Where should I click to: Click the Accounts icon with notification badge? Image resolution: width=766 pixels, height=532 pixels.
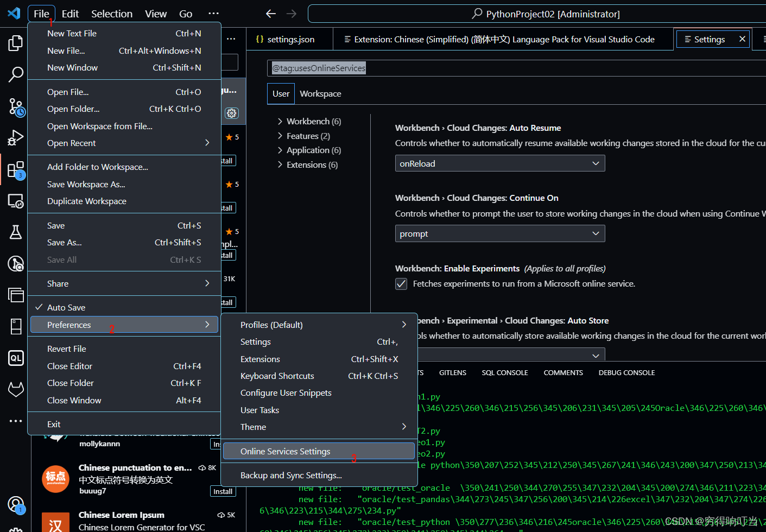15,504
